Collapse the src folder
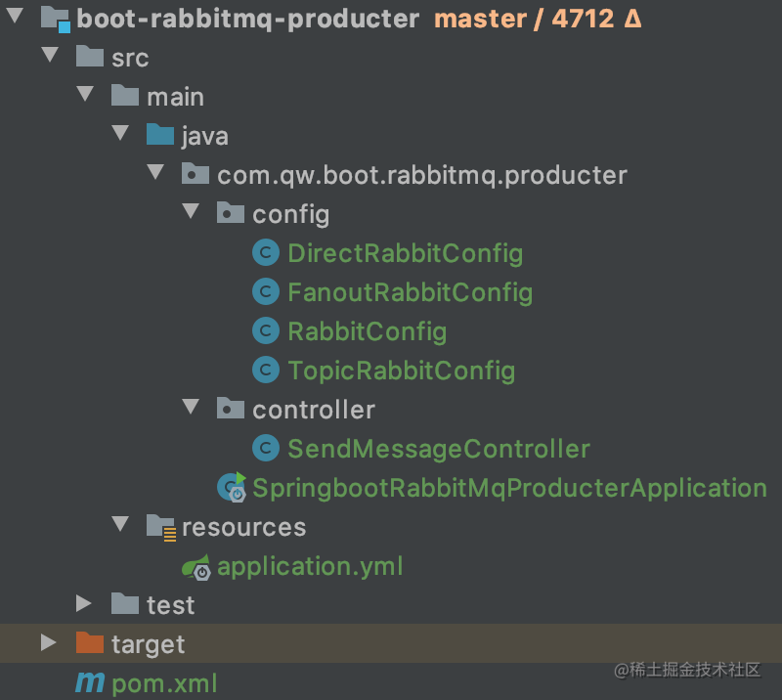The width and height of the screenshot is (782, 700). tap(50, 56)
